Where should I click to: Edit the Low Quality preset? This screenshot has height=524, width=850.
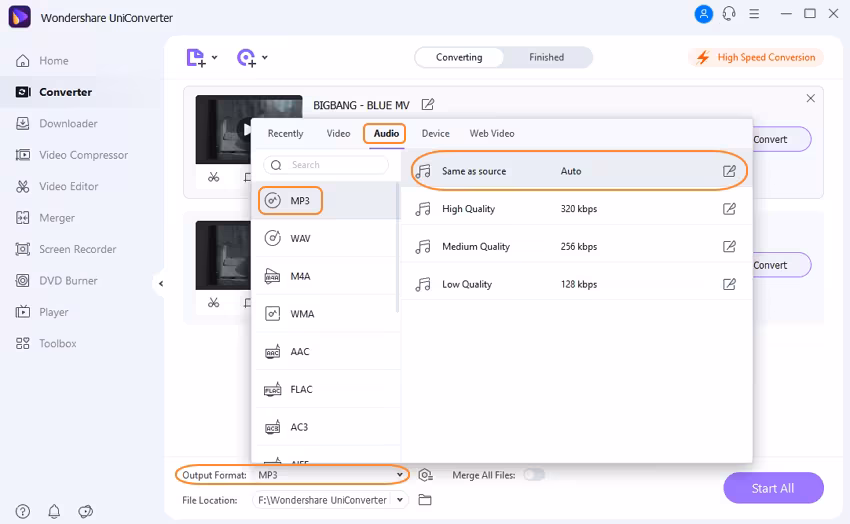tap(729, 284)
